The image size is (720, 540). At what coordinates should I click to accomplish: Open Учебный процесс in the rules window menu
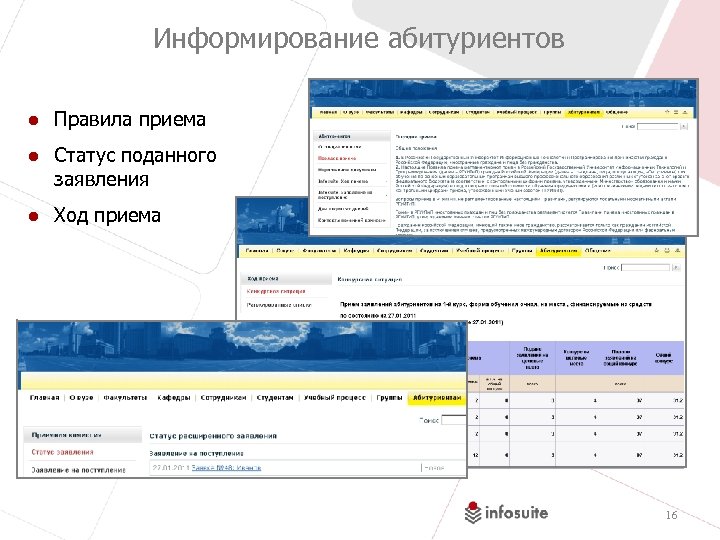pyautogui.click(x=517, y=112)
